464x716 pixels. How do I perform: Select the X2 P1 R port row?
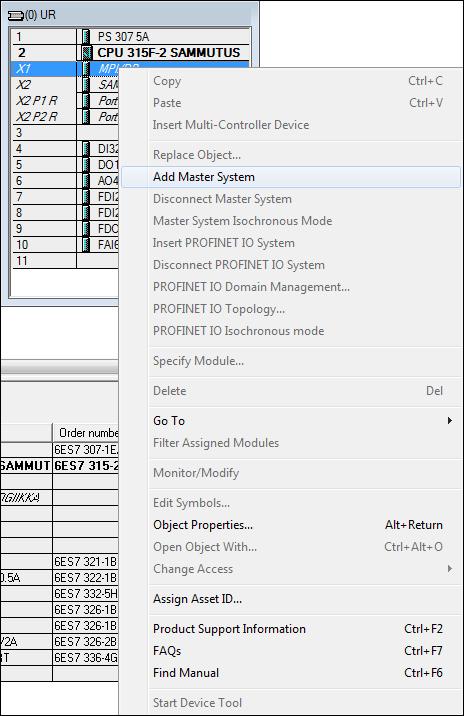(65, 100)
